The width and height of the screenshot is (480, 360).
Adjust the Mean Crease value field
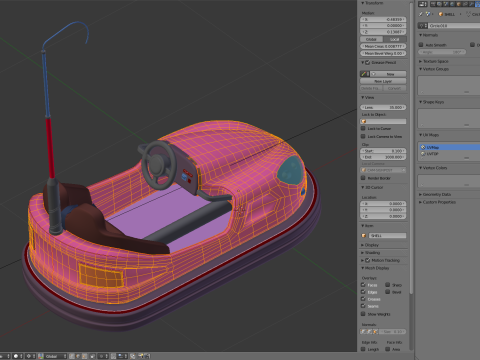383,46
